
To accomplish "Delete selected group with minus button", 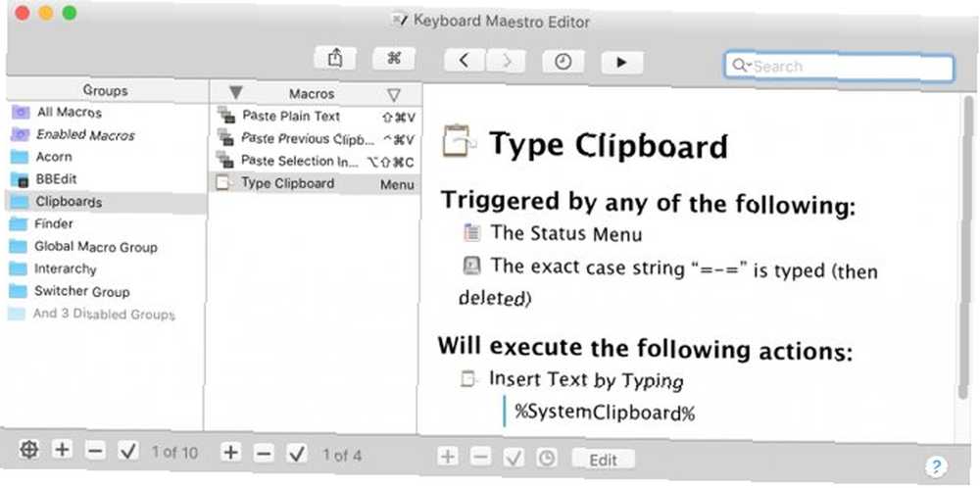I will pyautogui.click(x=95, y=451).
